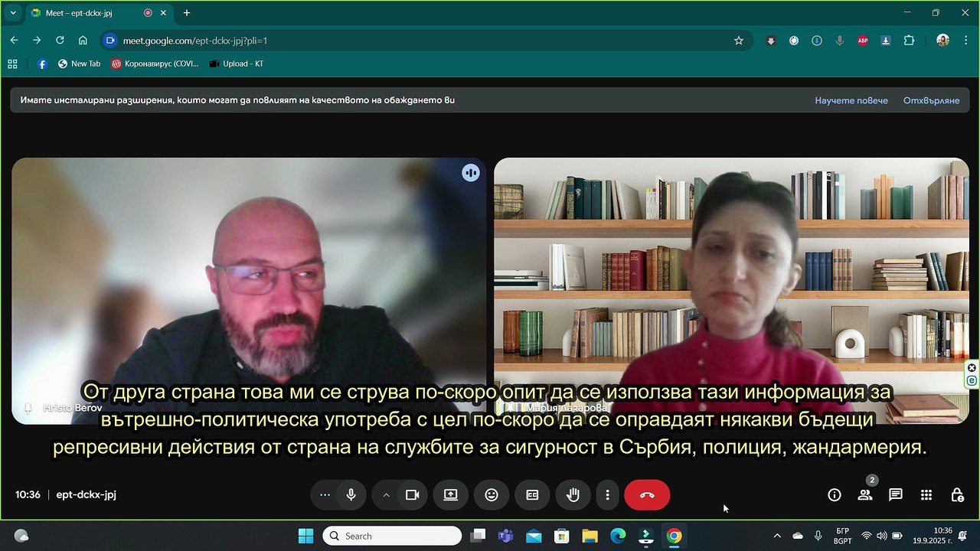
Task: Open the Facebook bookmark
Action: pyautogui.click(x=42, y=64)
